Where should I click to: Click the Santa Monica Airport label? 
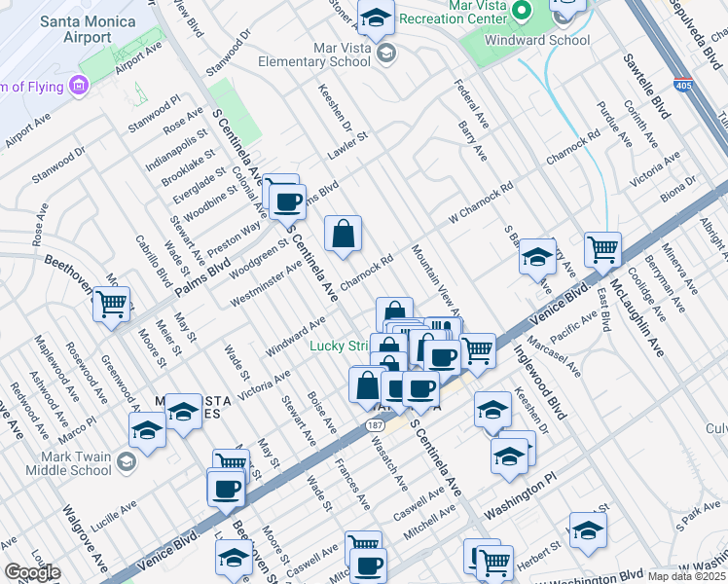point(88,29)
